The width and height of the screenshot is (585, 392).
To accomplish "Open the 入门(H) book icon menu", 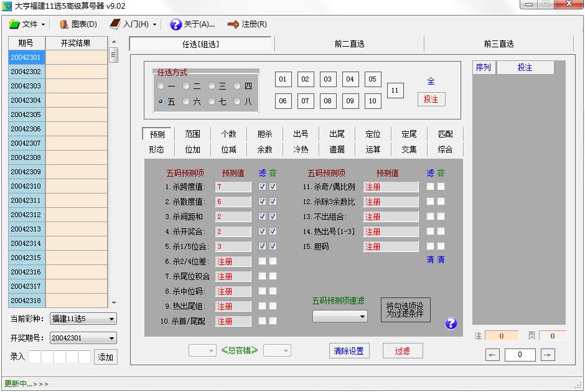I will pos(115,24).
